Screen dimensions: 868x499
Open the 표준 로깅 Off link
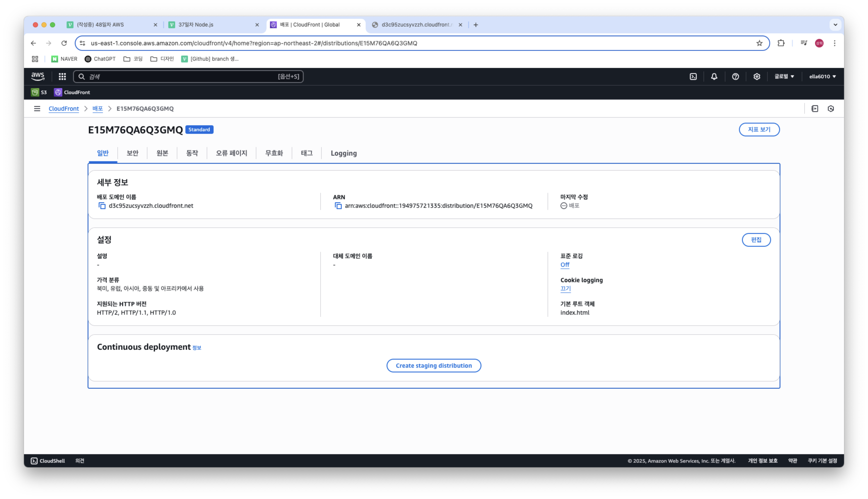565,265
